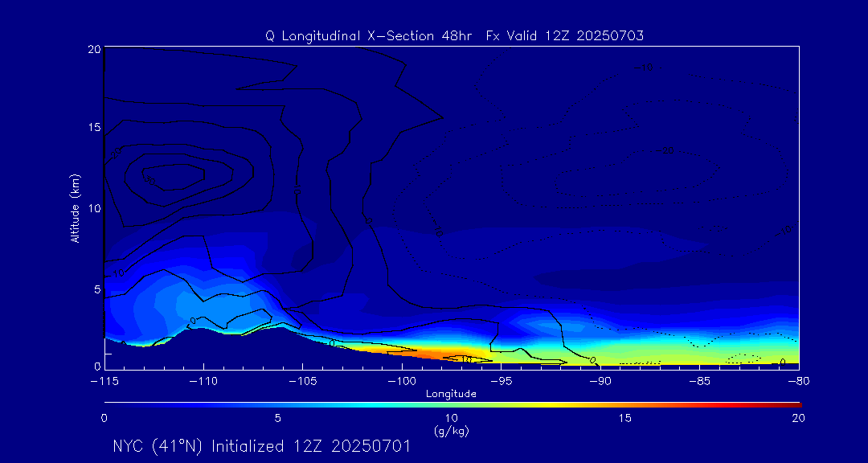Click the altitude axis tick label "5"

point(97,289)
